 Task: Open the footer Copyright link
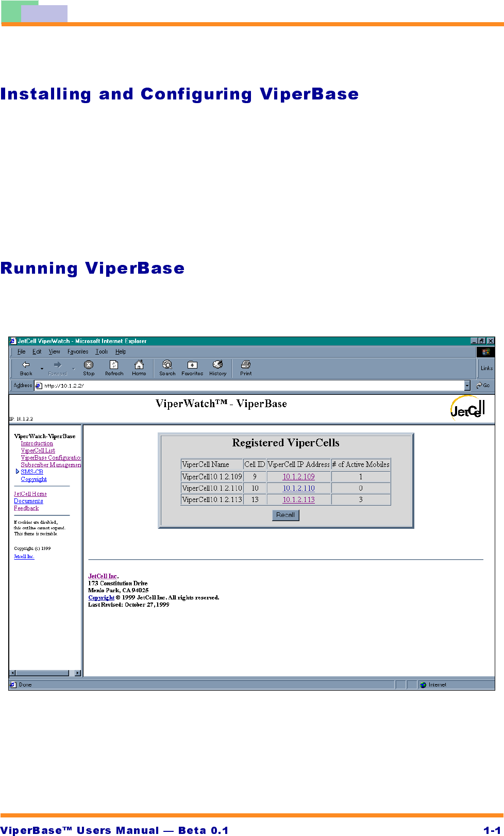tap(101, 598)
